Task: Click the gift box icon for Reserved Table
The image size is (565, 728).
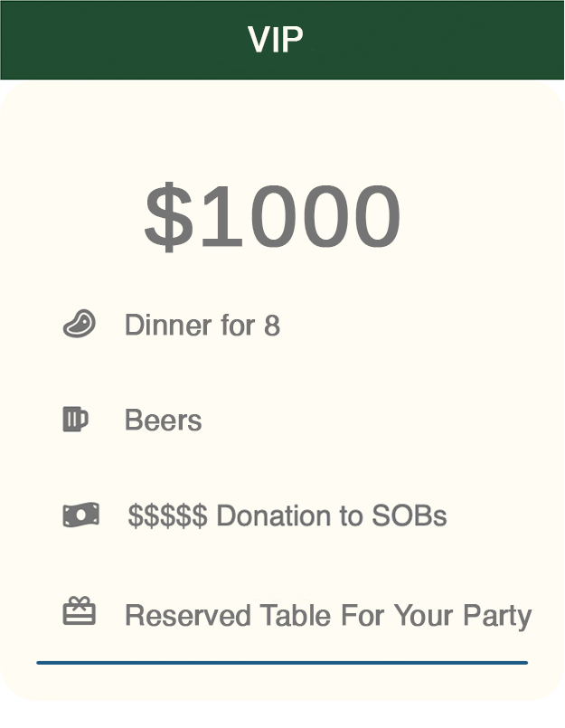Action: click(x=79, y=612)
